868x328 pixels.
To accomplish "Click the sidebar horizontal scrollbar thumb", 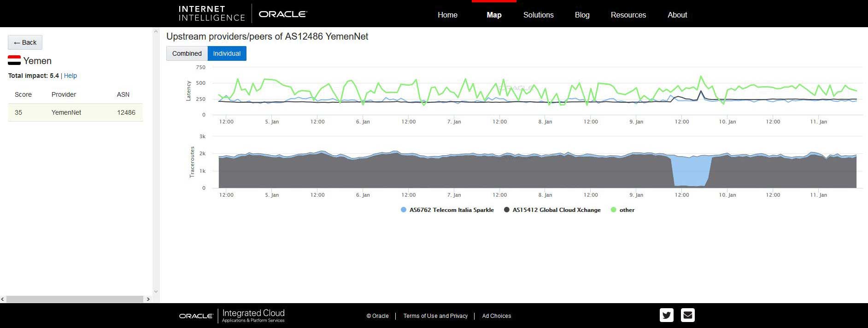I will 75,299.
